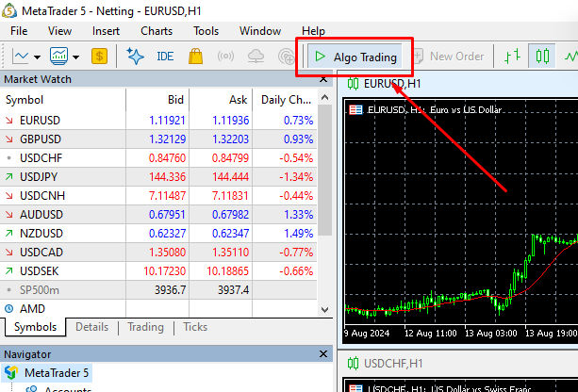Close the Navigator panel

[x=323, y=354]
